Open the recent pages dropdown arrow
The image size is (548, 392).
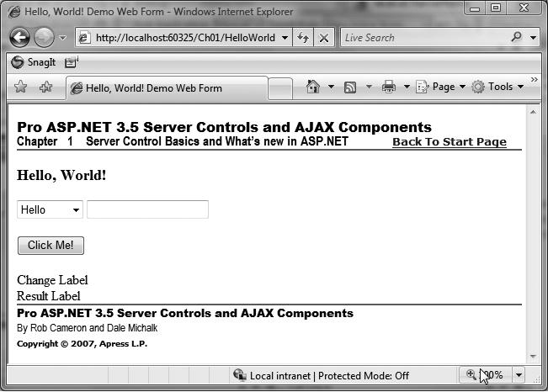62,38
